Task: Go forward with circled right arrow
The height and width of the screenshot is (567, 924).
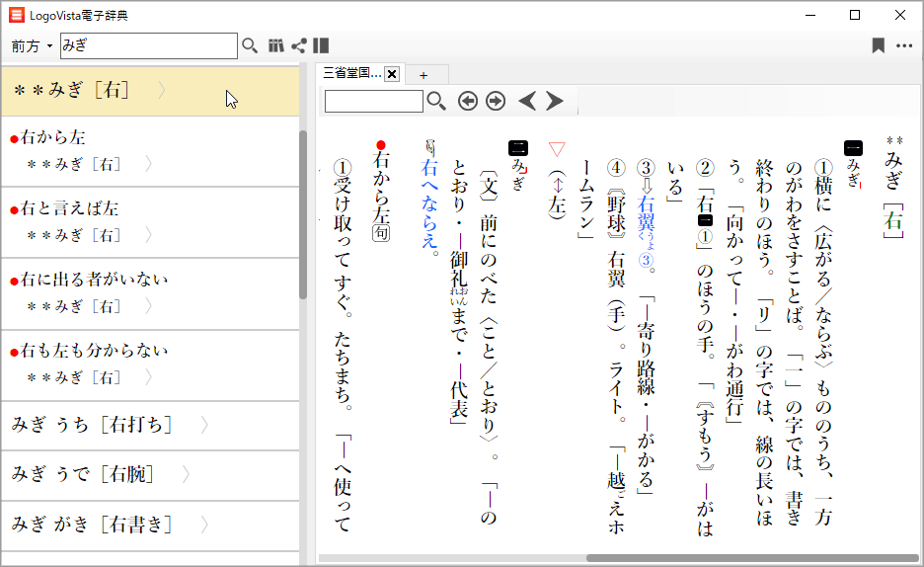Action: pyautogui.click(x=496, y=101)
